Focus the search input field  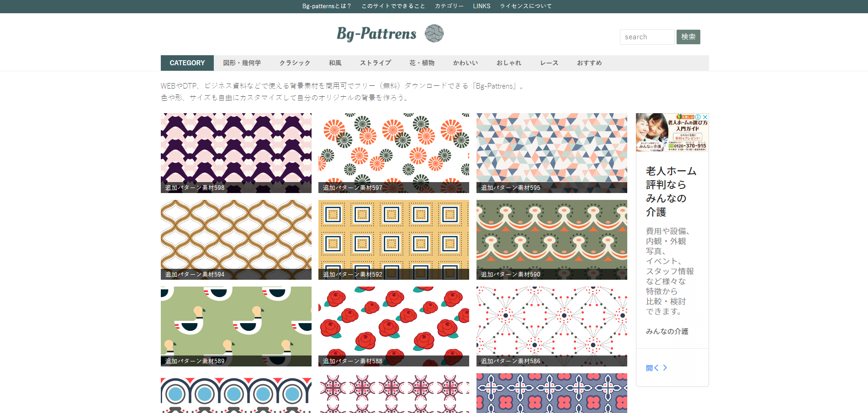click(x=647, y=37)
